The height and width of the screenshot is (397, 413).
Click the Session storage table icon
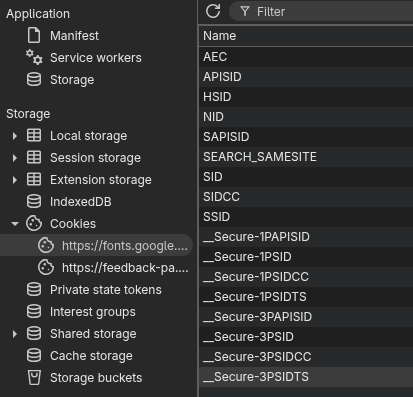[x=34, y=158]
